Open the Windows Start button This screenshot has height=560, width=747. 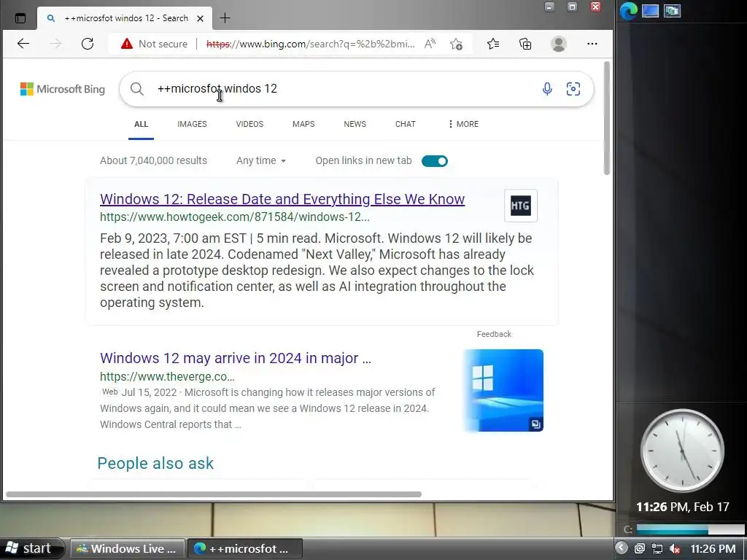31,548
